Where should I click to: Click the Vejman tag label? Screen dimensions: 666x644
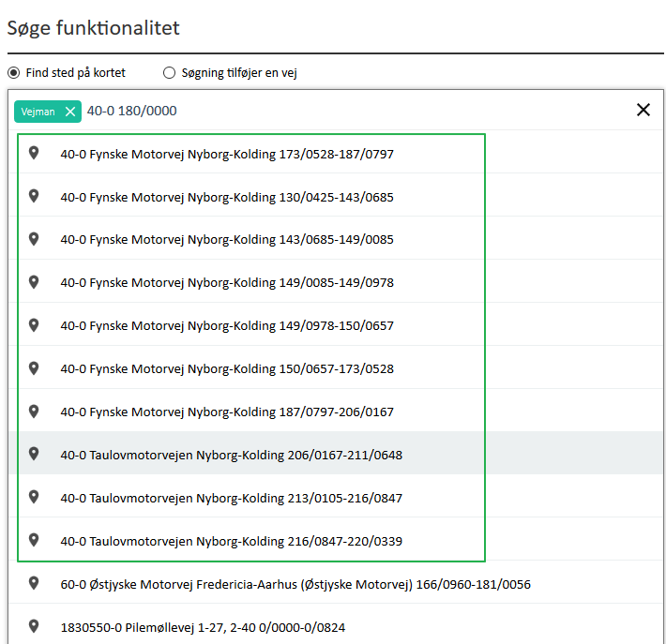38,112
